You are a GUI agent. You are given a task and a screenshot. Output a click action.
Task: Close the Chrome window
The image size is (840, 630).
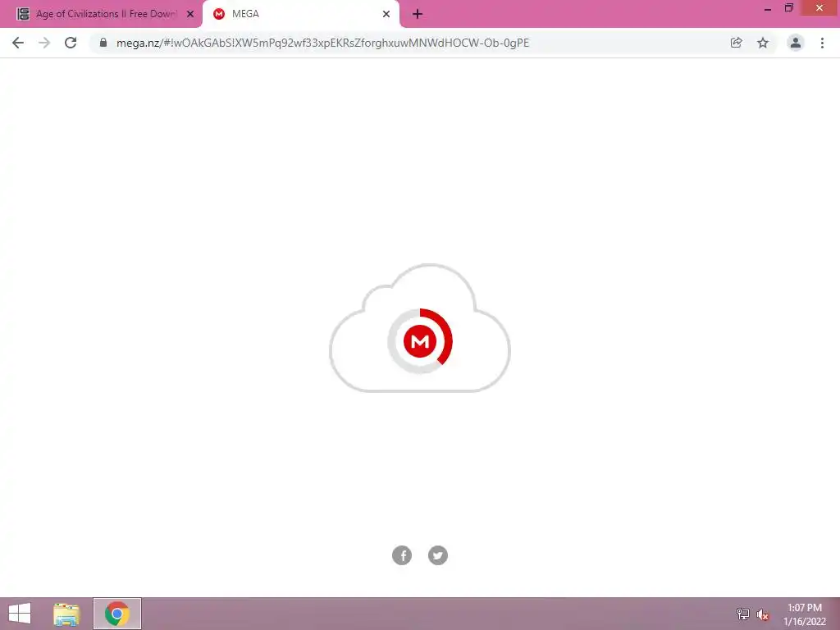819,8
